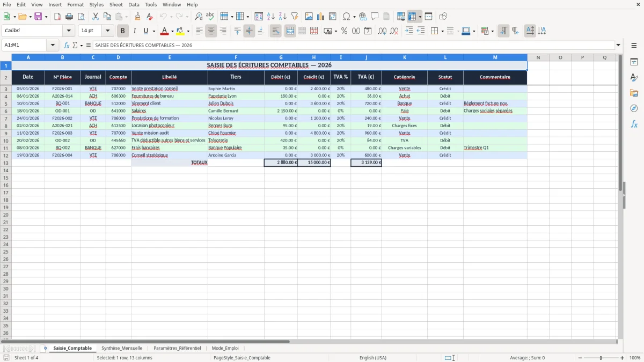
Task: Apply the yellow Background Color swatch
Action: pos(180,31)
